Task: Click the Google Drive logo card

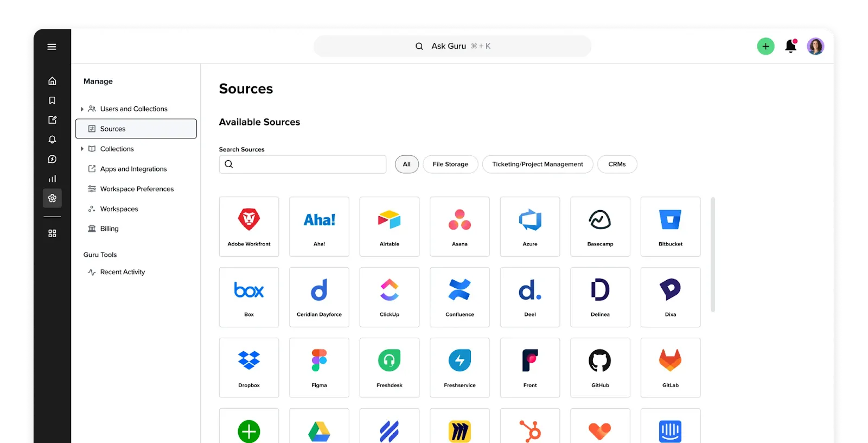Action: [319, 426]
